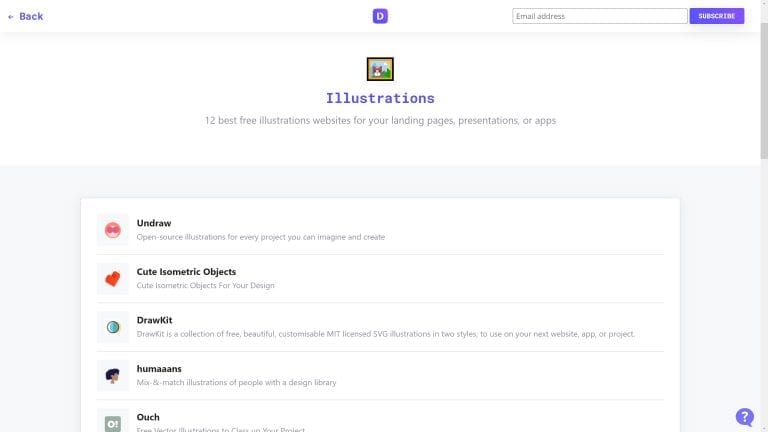Focus the Email address input field

point(600,16)
